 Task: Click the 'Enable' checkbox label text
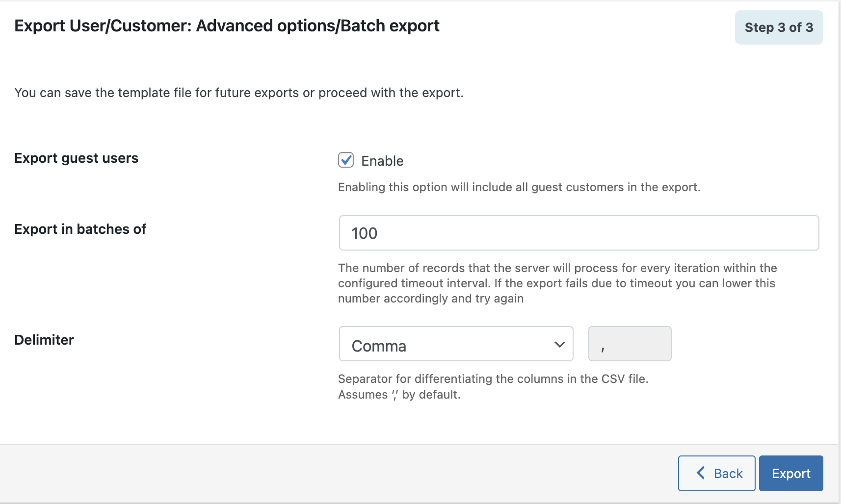pos(382,161)
